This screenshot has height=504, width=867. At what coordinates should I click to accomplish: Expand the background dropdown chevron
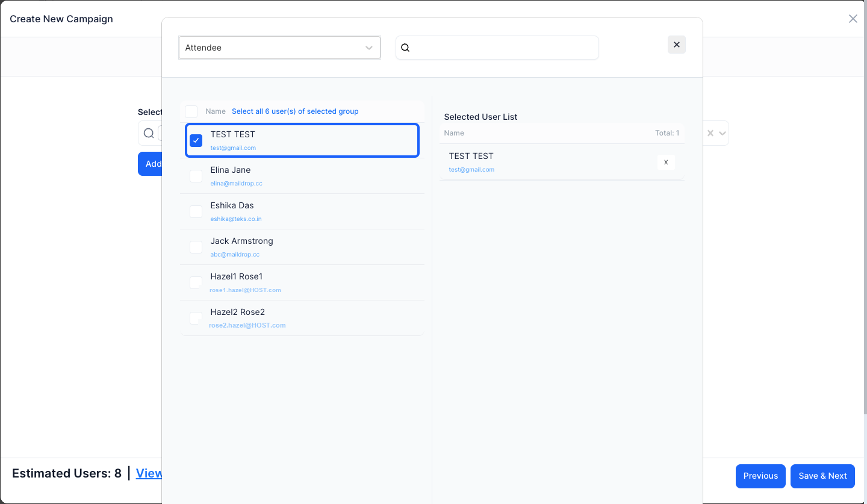pos(722,133)
